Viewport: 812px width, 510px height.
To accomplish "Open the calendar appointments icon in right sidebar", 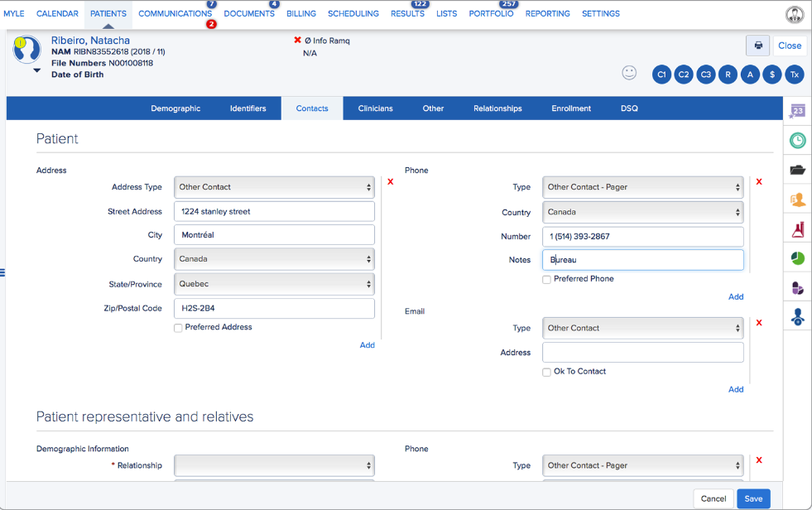I will pyautogui.click(x=796, y=110).
